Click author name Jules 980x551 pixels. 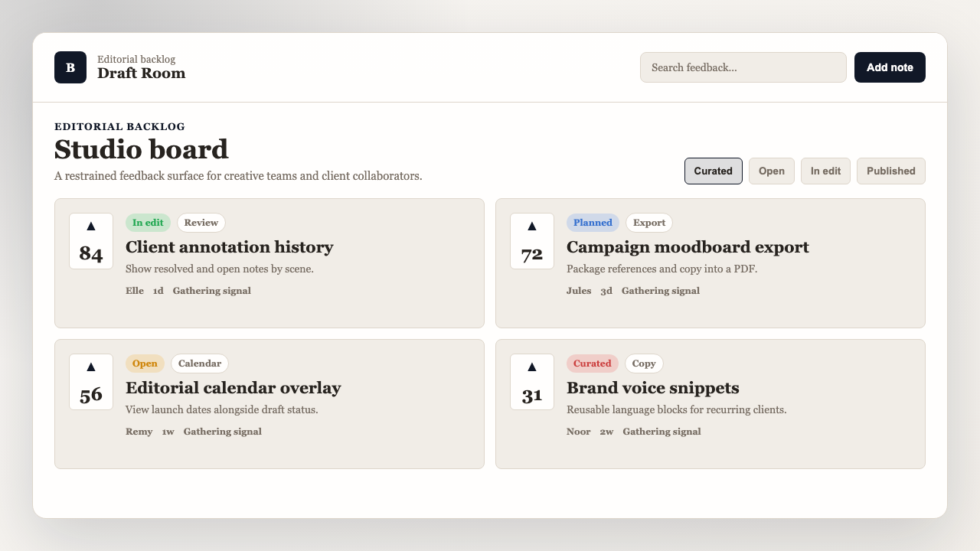point(579,291)
